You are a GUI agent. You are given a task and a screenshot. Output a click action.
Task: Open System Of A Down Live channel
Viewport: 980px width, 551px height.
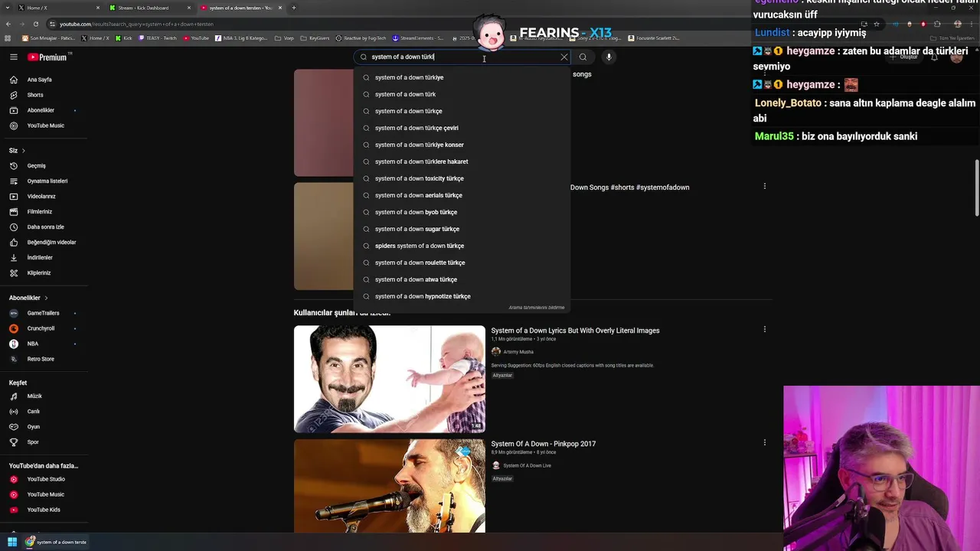pos(527,465)
